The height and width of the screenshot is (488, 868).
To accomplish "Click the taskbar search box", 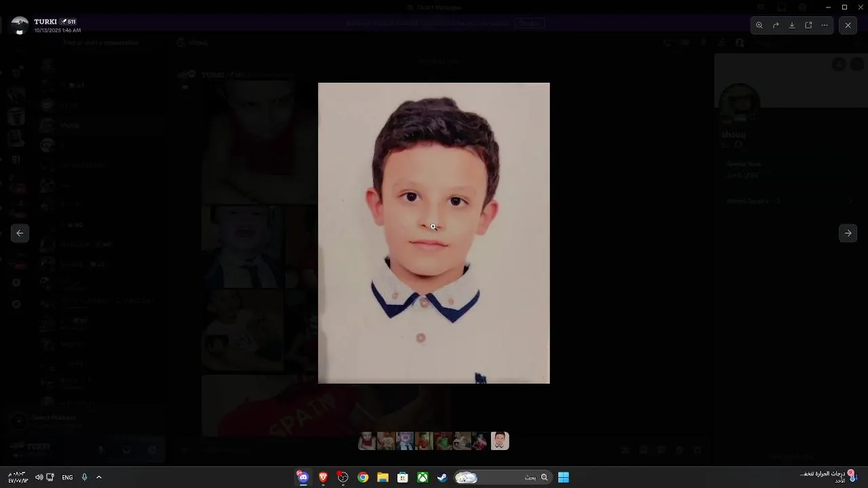I will coord(502,477).
